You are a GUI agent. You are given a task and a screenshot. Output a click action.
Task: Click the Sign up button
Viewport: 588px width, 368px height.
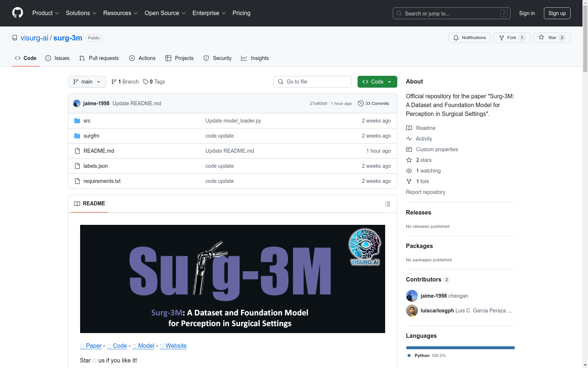[x=557, y=13]
